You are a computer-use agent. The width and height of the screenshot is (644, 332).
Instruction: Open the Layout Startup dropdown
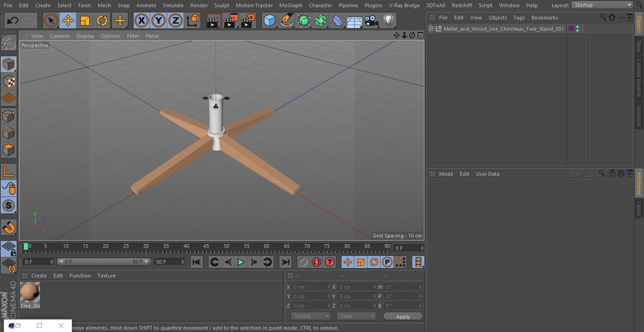[x=602, y=5]
